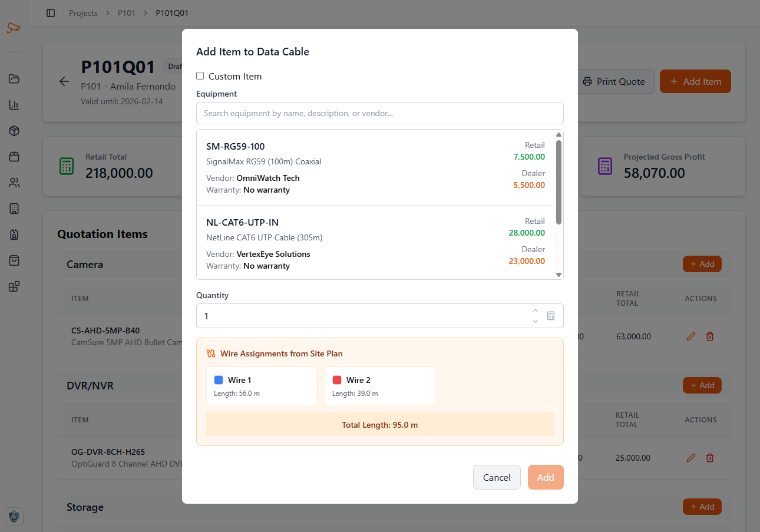Toggle the sidebar panel icon
The width and height of the screenshot is (760, 532).
51,13
